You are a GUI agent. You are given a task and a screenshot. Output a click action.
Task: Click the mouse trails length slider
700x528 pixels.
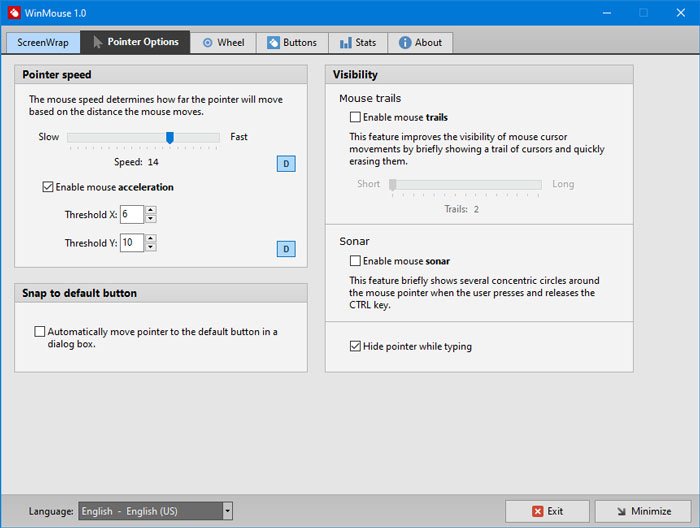click(x=467, y=185)
